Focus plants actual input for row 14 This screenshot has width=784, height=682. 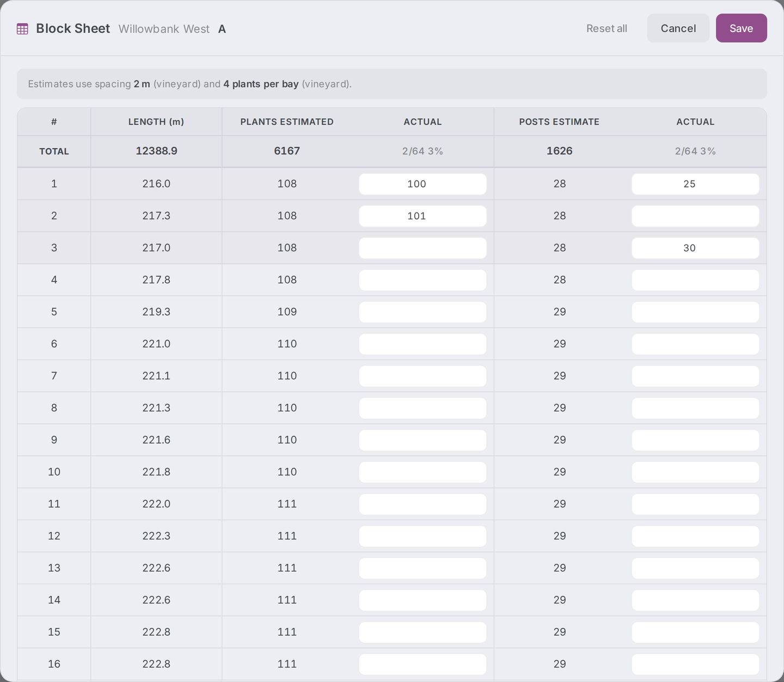point(422,600)
